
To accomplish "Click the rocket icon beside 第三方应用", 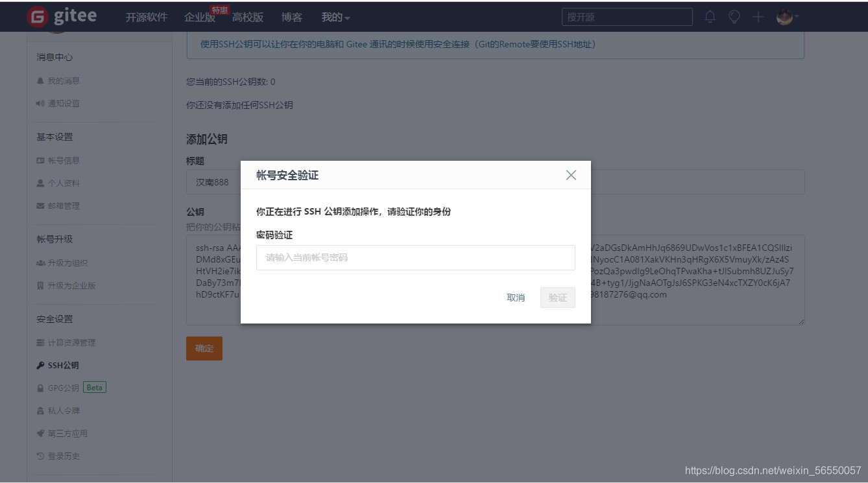I will (40, 433).
